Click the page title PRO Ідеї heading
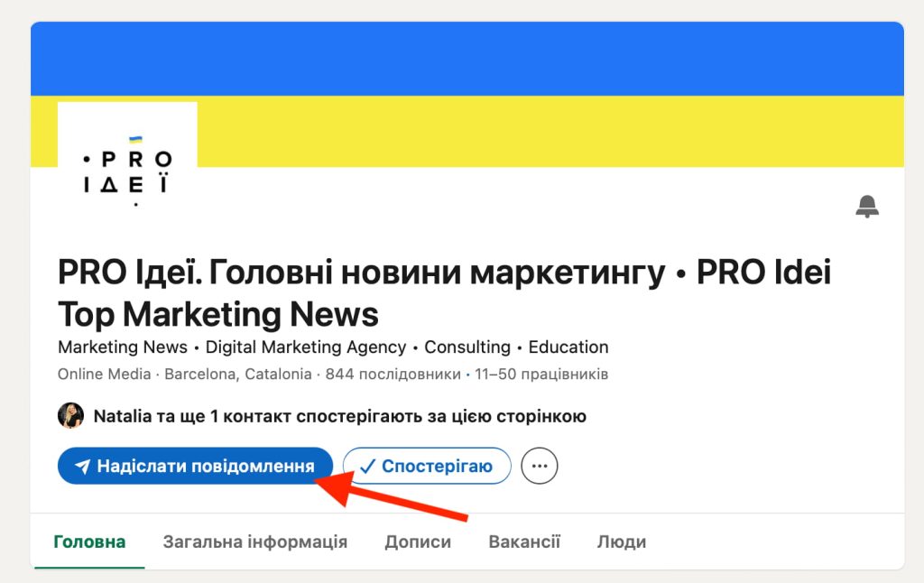 tap(444, 293)
